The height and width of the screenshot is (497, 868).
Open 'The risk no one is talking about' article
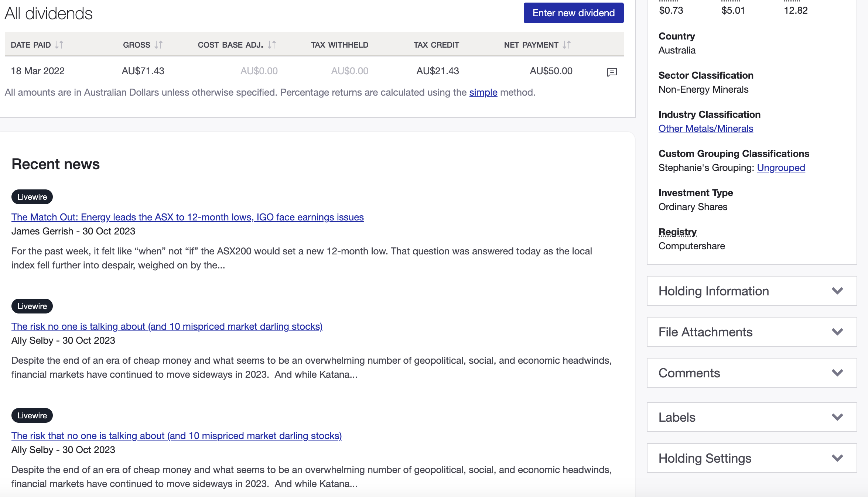(x=167, y=326)
